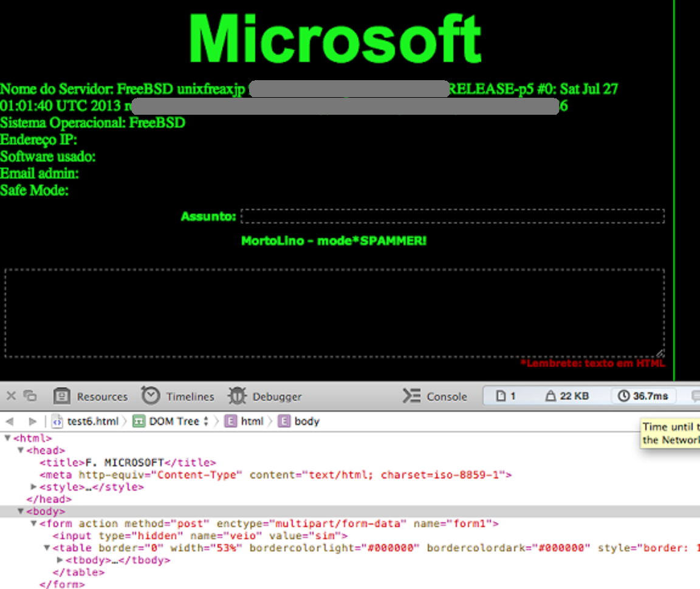Select the </head> closing tag line
700x589 pixels.
(49, 499)
